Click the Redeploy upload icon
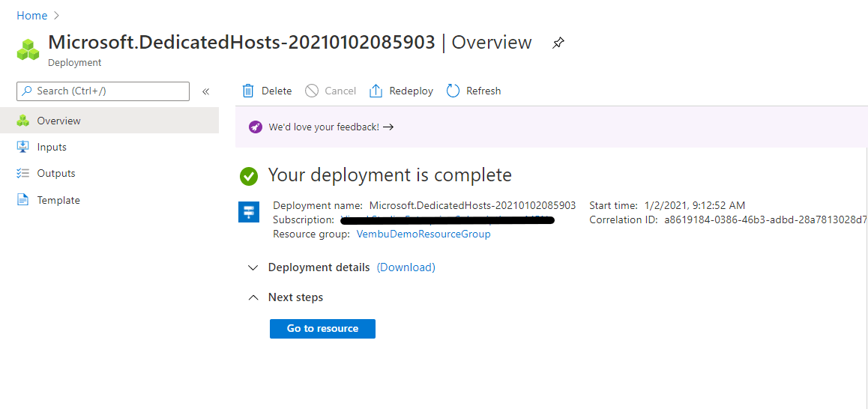This screenshot has width=868, height=409. [x=376, y=91]
